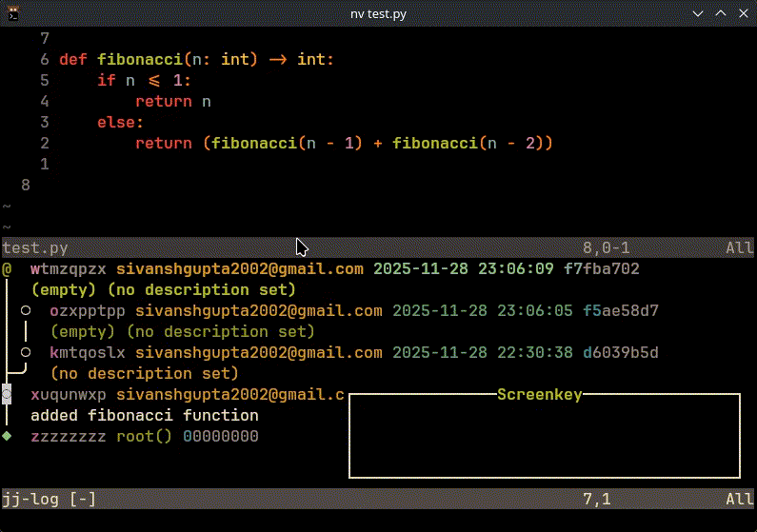The image size is (757, 532).
Task: Click the diamond marker of the root commit
Action: click(8, 436)
